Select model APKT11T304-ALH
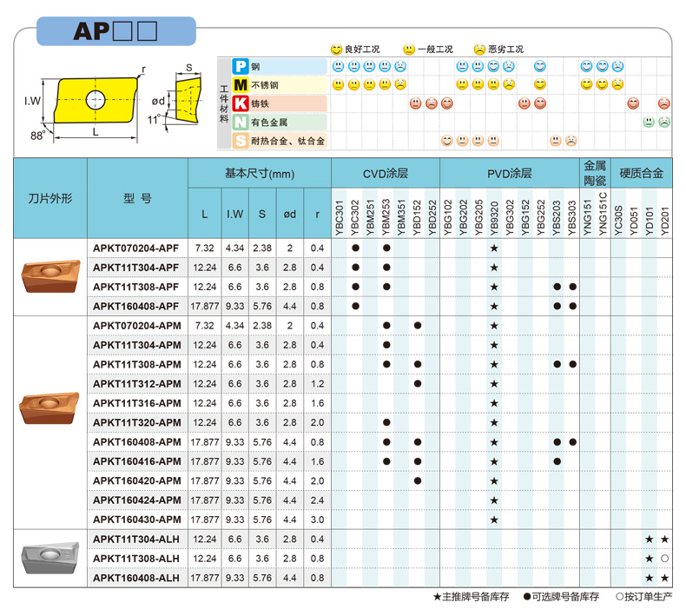This screenshot has width=686, height=616. (x=136, y=539)
